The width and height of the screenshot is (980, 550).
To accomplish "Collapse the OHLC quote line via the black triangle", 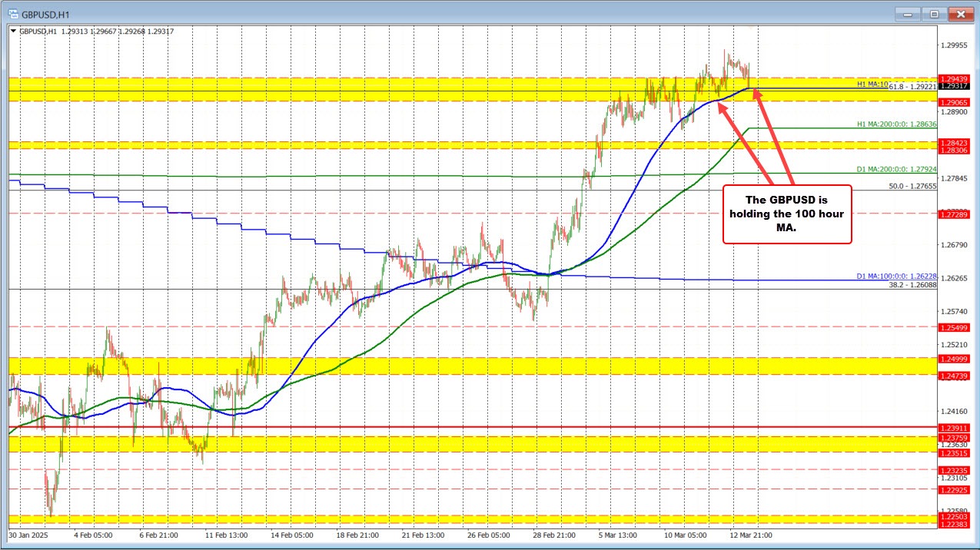I will tap(14, 31).
